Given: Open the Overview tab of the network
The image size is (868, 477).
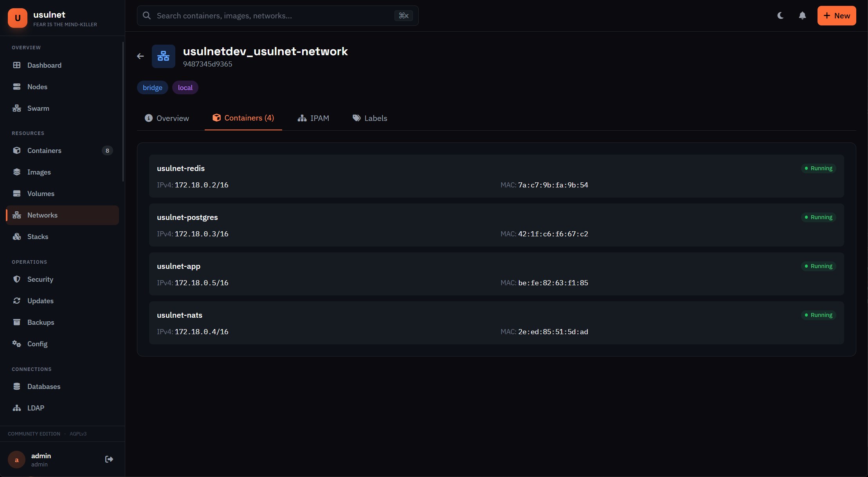Looking at the screenshot, I should pos(172,118).
